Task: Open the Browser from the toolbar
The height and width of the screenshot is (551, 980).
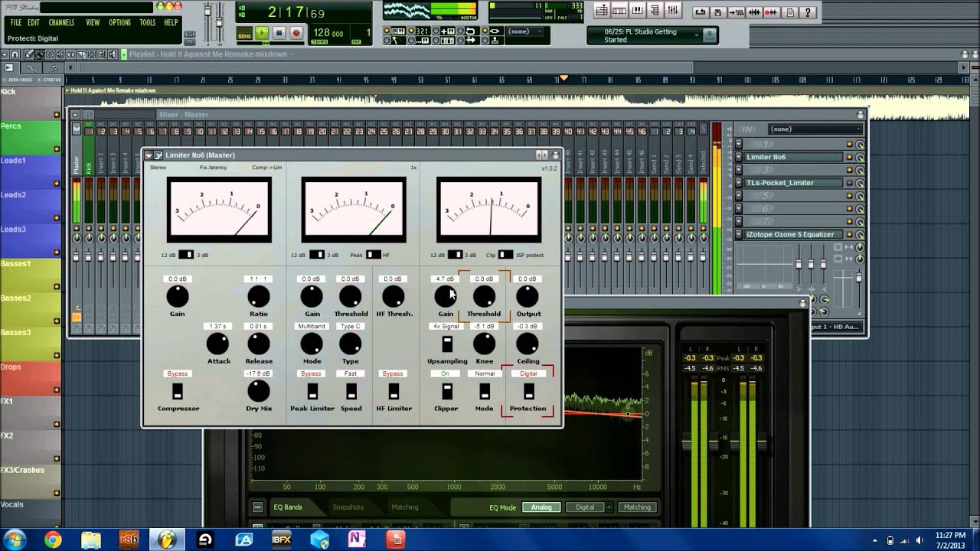Action: click(655, 11)
